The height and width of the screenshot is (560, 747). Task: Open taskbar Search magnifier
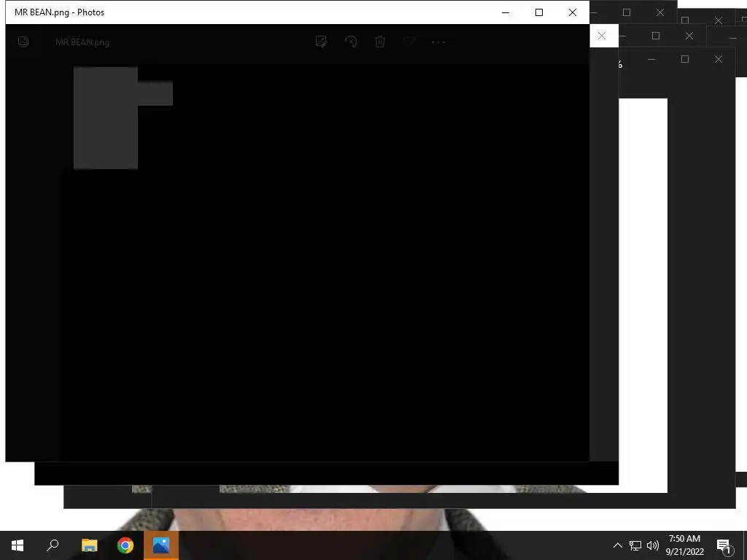pos(53,545)
